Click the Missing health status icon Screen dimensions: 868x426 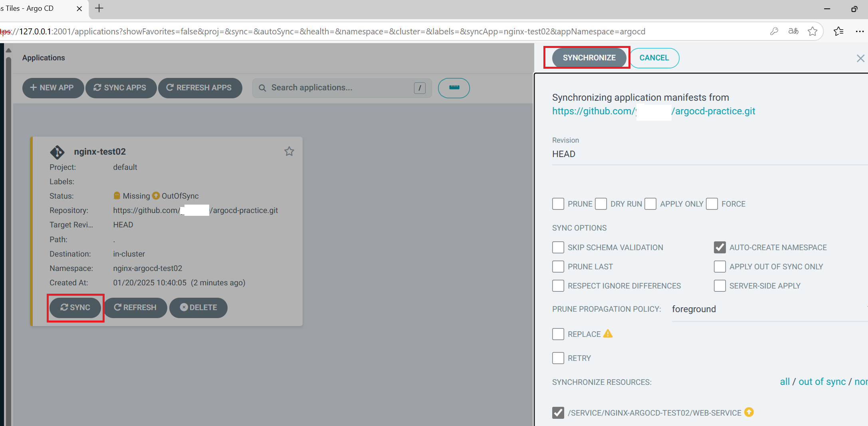117,195
